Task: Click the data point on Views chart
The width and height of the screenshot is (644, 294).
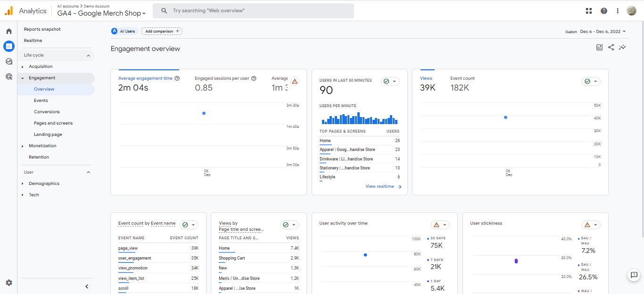Action: coord(505,117)
